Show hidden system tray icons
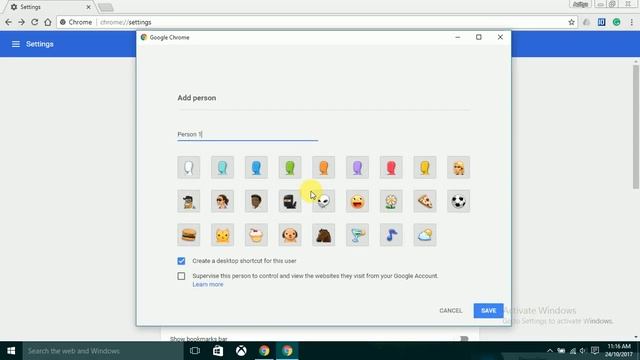The width and height of the screenshot is (640, 360). 550,351
